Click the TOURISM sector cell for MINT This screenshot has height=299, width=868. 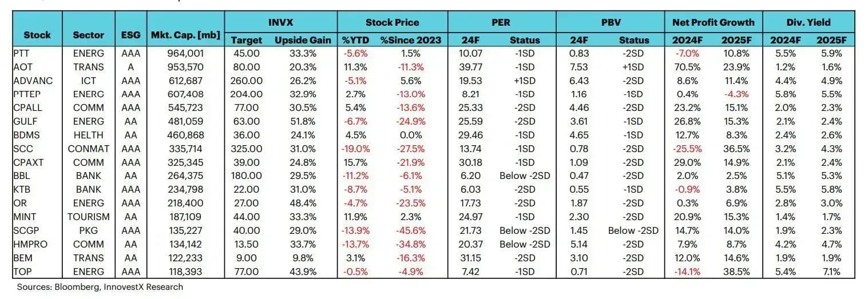pos(89,217)
